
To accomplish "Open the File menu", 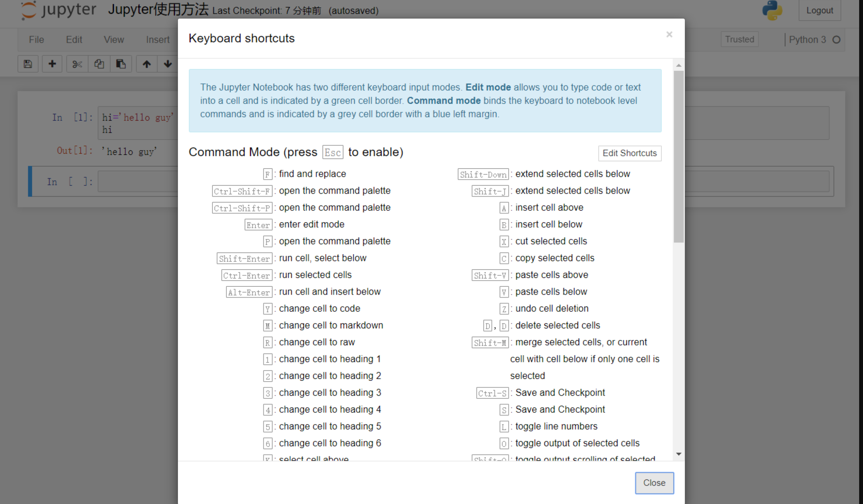I will click(x=36, y=40).
